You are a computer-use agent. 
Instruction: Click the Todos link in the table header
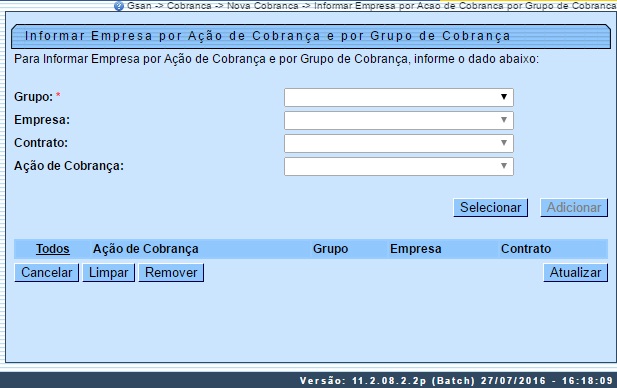coord(53,249)
